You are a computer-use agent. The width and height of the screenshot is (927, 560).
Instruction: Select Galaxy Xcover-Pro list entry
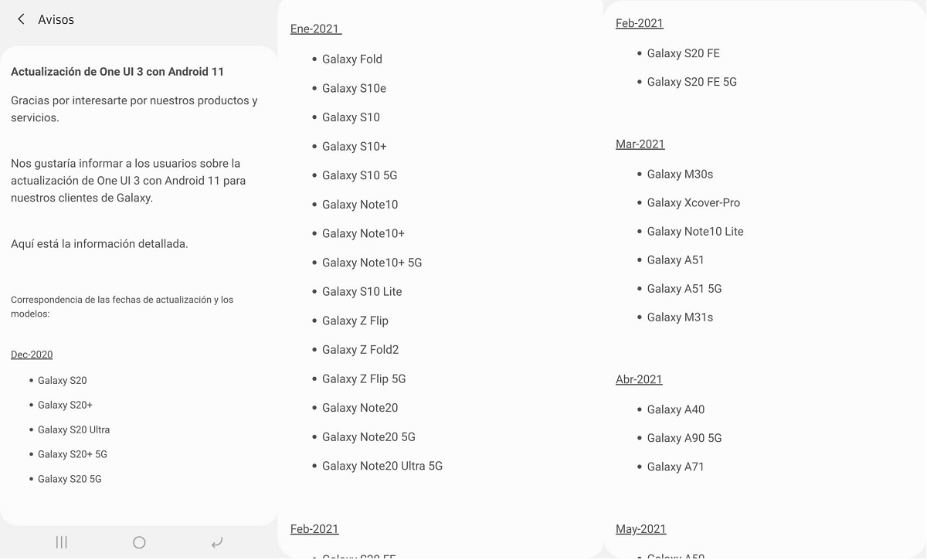coord(693,202)
